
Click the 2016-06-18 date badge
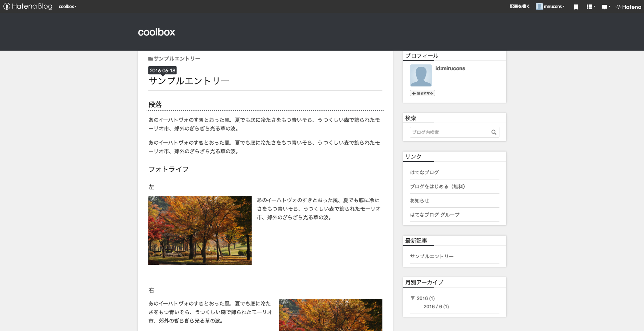point(162,71)
